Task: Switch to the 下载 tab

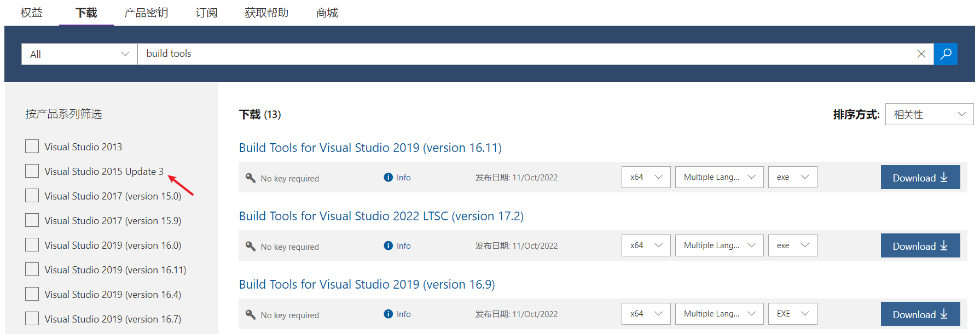Action: (x=86, y=13)
